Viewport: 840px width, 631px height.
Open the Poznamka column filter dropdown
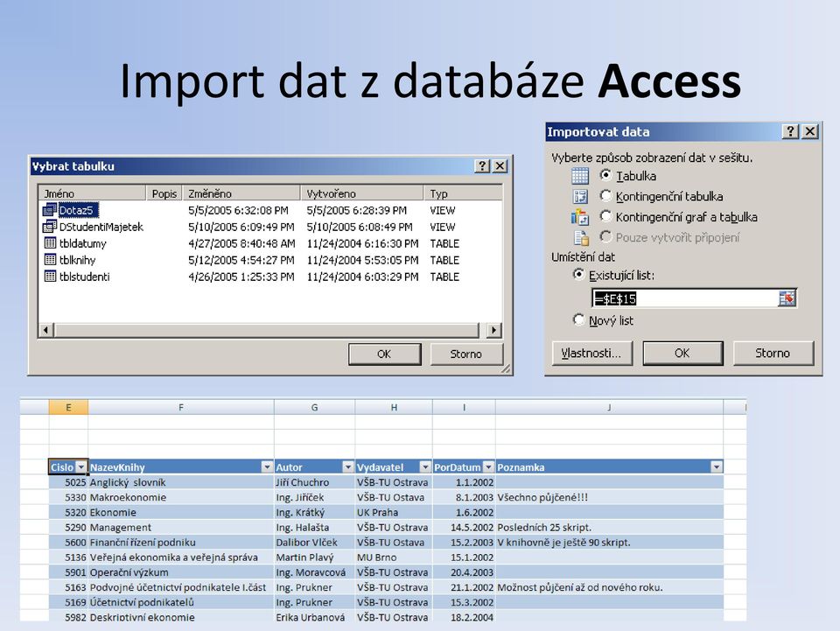[717, 467]
